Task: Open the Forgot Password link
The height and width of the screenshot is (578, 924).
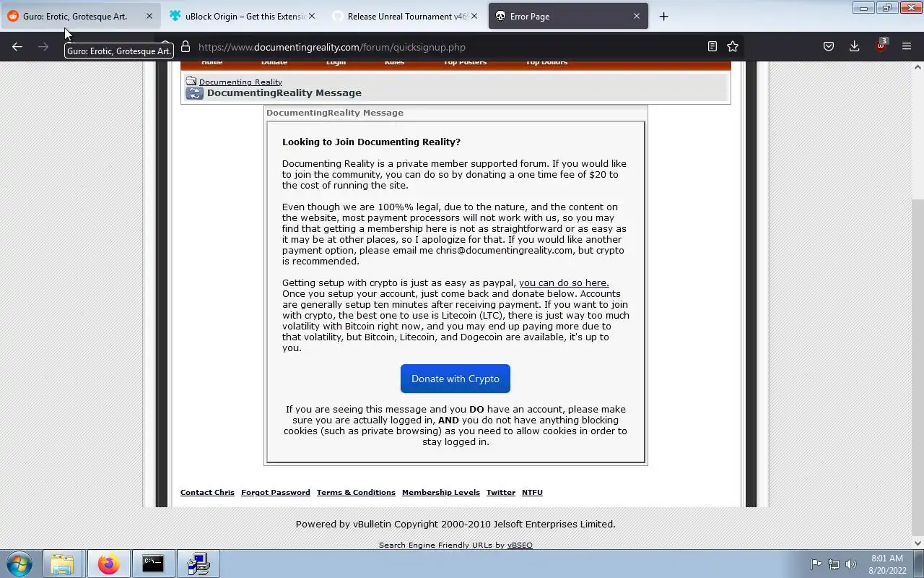Action: pyautogui.click(x=276, y=492)
